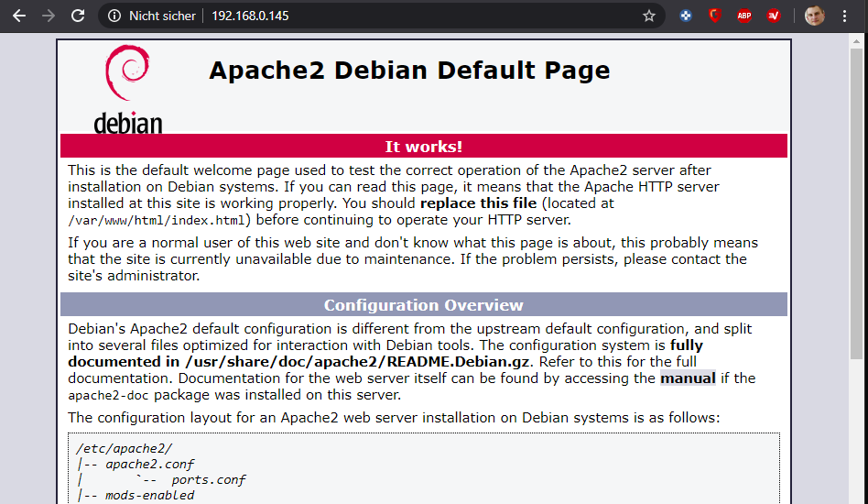Click the 'Configuration Overview' section header
This screenshot has height=504, width=868.
coord(423,305)
